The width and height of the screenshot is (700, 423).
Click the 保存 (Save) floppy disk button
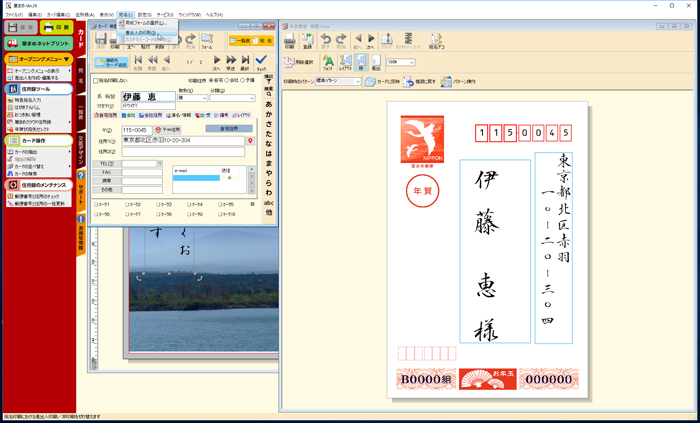(x=20, y=28)
